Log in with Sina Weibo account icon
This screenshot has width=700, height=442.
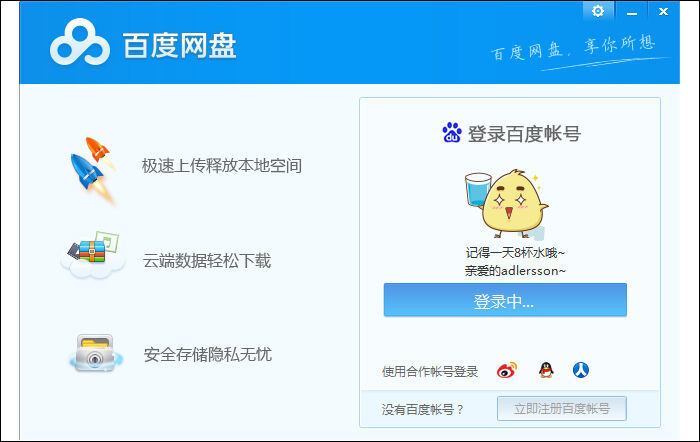pos(507,370)
